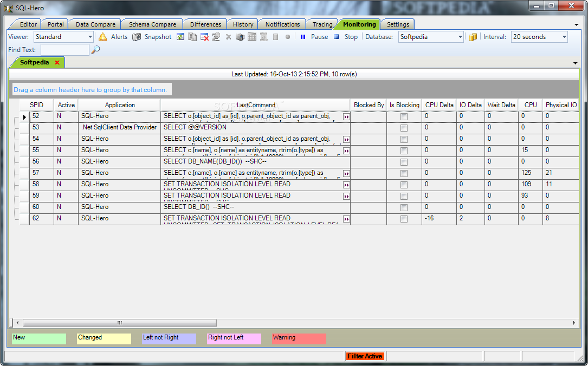This screenshot has width=588, height=366.
Task: Click the gray cylinder toolbar icon
Action: (x=276, y=37)
